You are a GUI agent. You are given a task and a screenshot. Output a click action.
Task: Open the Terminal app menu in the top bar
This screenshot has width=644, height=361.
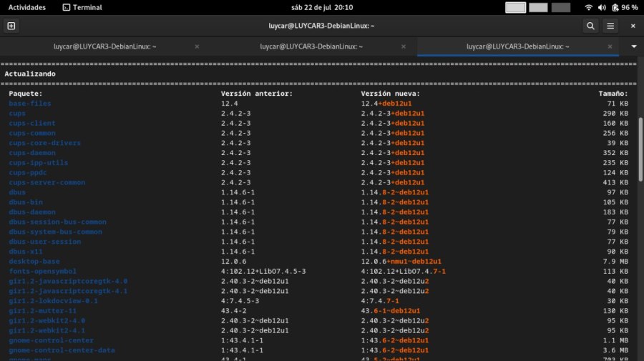click(x=82, y=7)
